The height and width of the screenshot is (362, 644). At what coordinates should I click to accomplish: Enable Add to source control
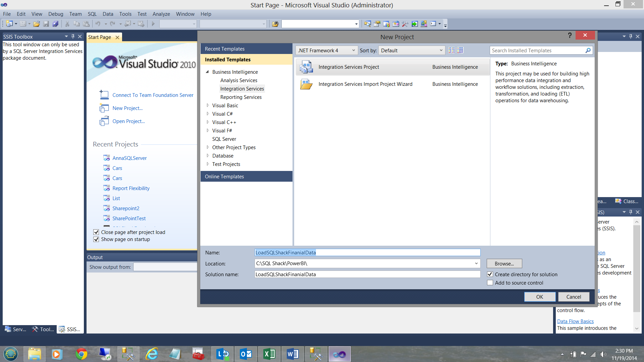(490, 283)
